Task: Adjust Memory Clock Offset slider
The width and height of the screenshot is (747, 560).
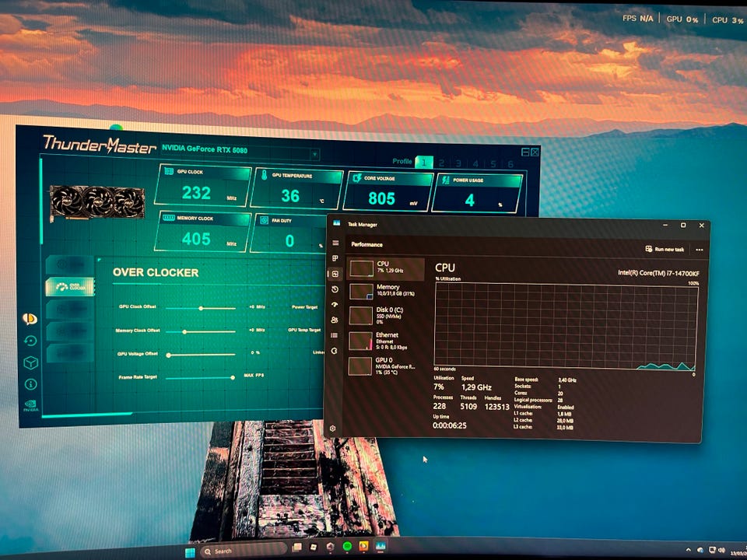Action: point(201,331)
